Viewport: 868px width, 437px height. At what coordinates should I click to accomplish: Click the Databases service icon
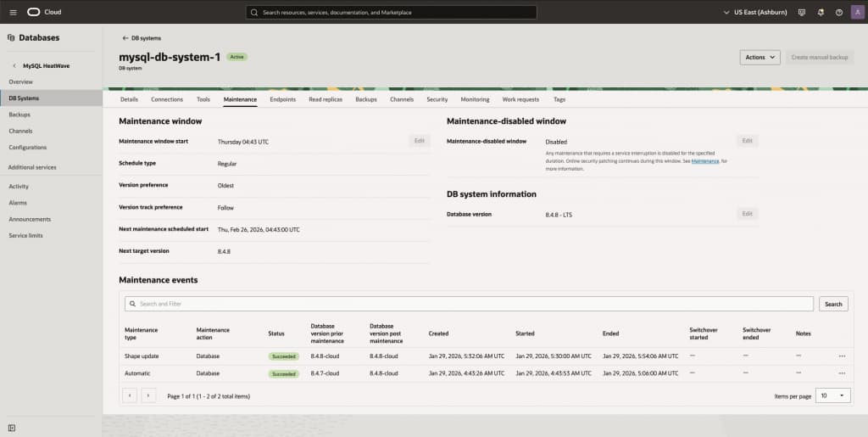pos(11,37)
